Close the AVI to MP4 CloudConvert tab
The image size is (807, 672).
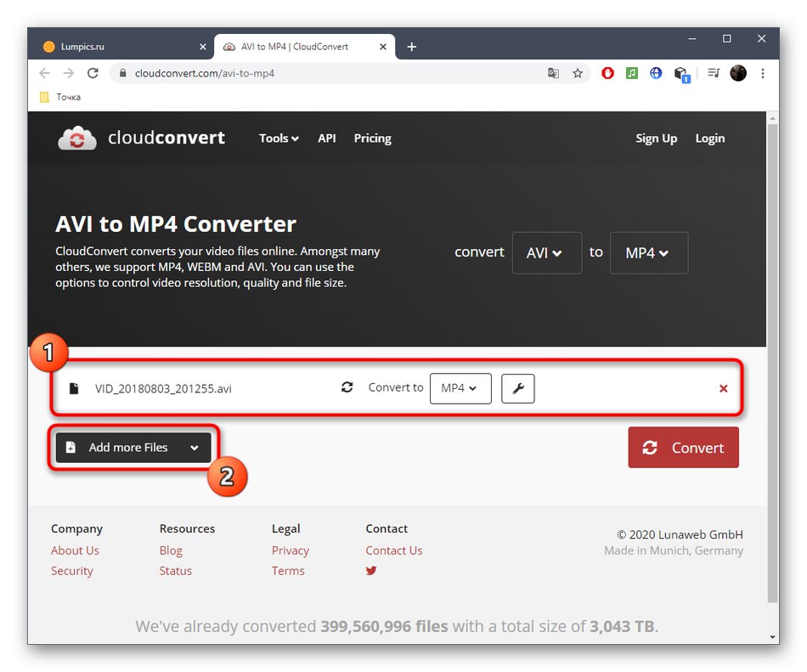[x=383, y=47]
